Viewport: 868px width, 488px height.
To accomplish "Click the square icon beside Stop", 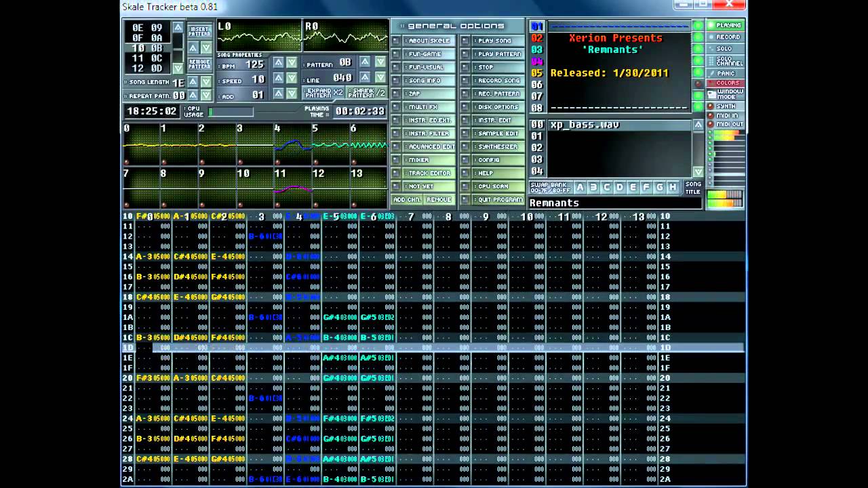I will pyautogui.click(x=465, y=67).
